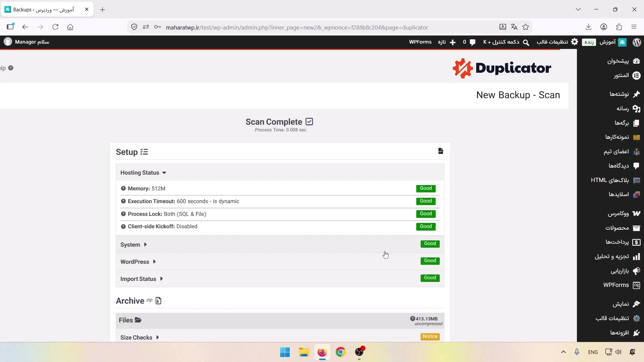Open the برگه‌ها pages menu

coord(610,123)
